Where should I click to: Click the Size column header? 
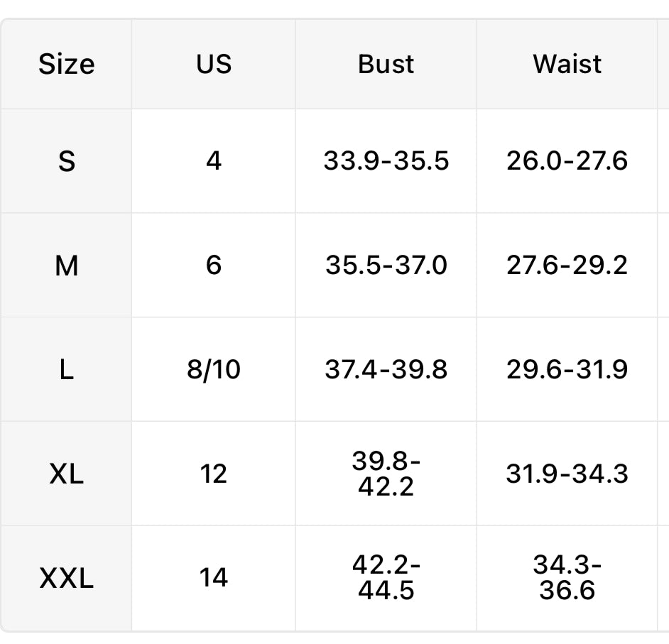(66, 64)
